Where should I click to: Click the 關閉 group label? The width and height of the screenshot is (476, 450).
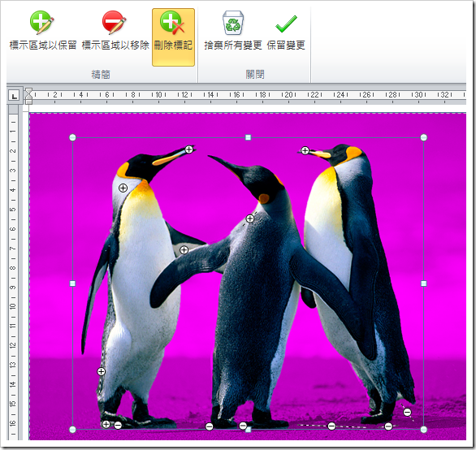tap(255, 74)
